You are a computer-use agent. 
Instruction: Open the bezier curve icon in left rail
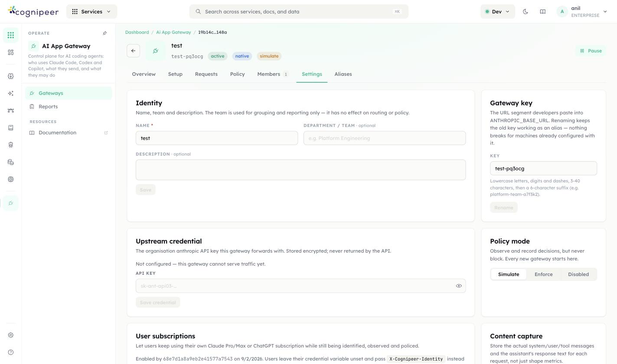pyautogui.click(x=11, y=110)
